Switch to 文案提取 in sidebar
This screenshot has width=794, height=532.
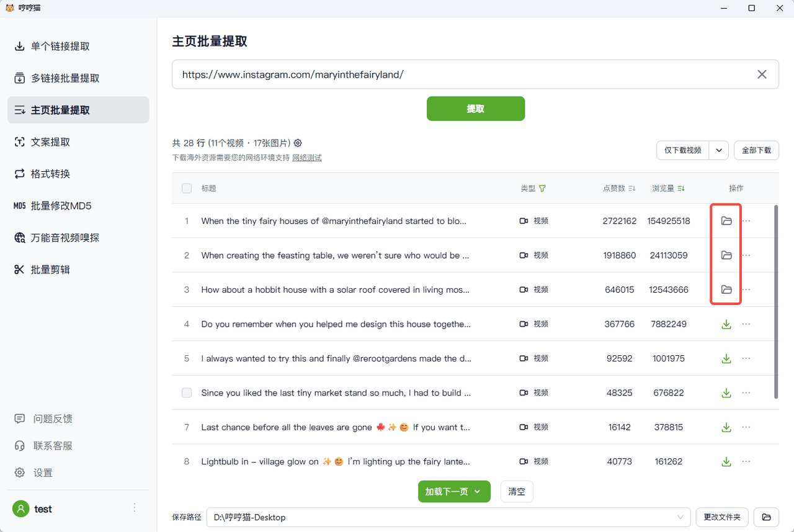pyautogui.click(x=51, y=142)
